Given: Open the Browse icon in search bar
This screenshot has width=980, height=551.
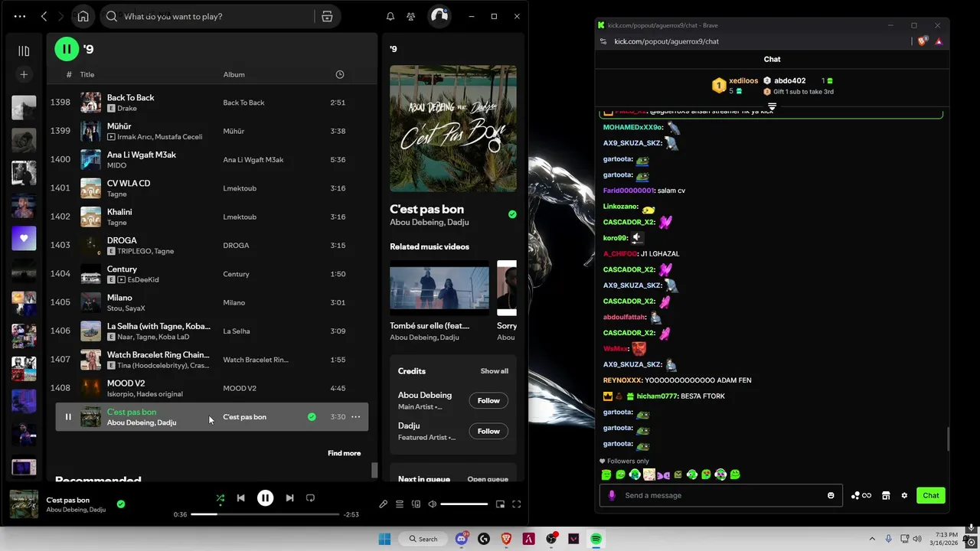Looking at the screenshot, I should coord(327,16).
